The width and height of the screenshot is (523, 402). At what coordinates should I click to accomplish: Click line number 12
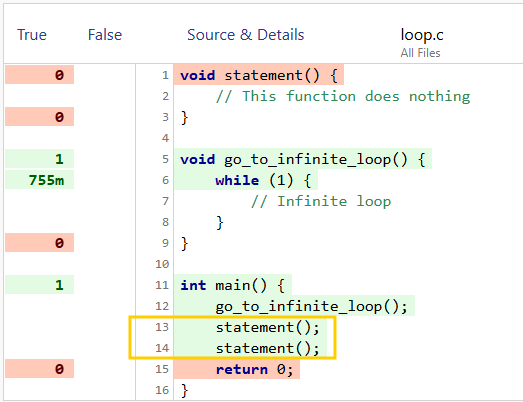click(162, 306)
